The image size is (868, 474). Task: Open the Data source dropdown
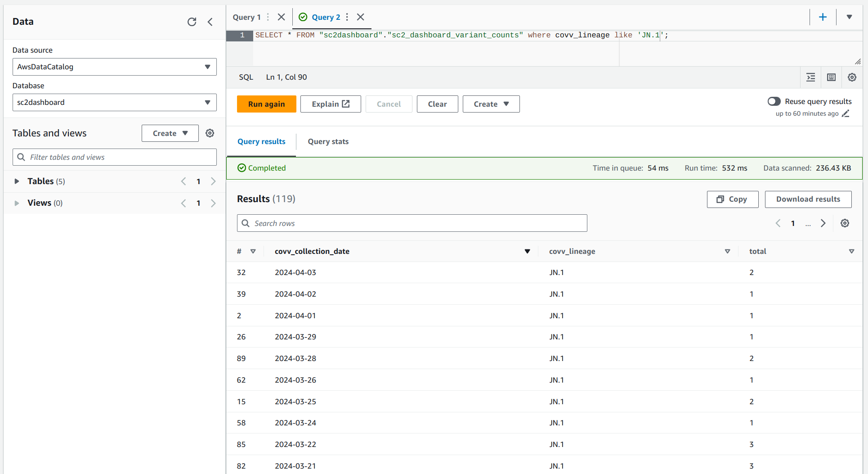pos(114,67)
